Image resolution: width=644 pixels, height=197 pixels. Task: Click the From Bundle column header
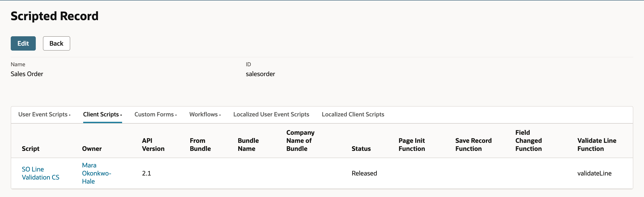coord(200,145)
